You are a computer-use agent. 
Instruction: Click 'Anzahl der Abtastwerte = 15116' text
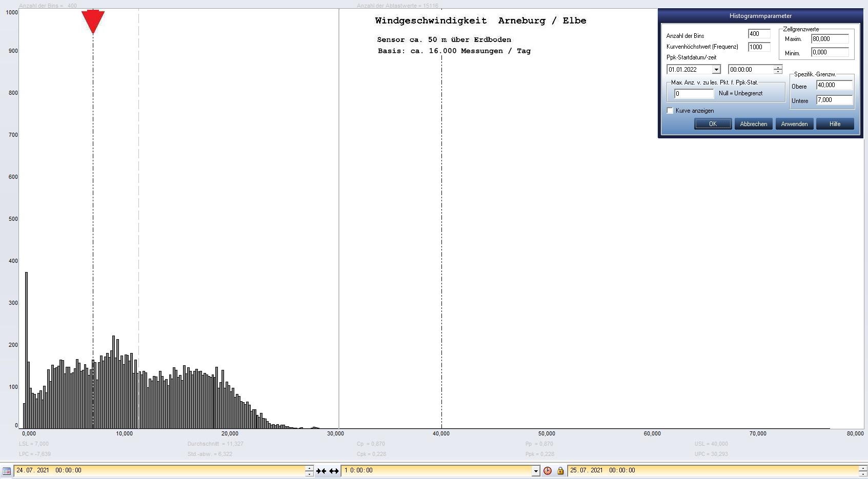tap(397, 6)
